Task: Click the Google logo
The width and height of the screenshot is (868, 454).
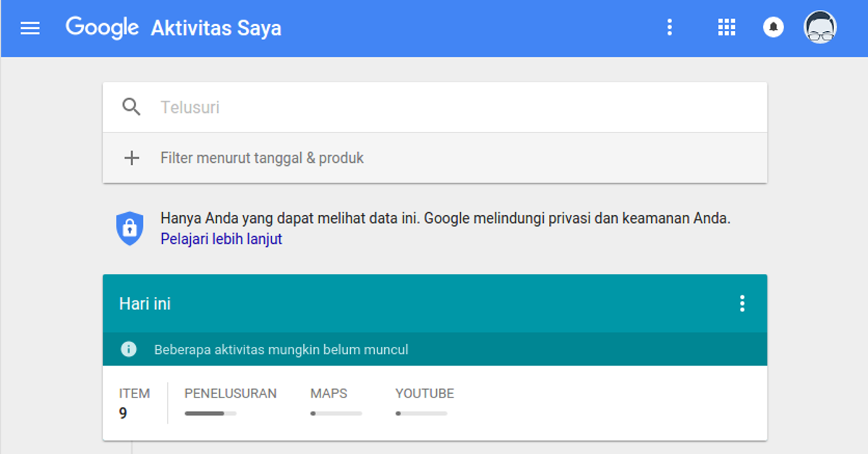Action: pyautogui.click(x=102, y=28)
